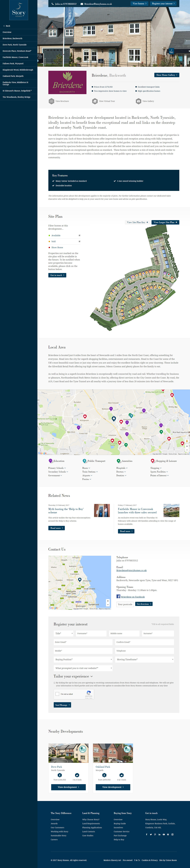Check the I'm not a robot box
The width and height of the screenshot is (190, 868).
point(57,694)
